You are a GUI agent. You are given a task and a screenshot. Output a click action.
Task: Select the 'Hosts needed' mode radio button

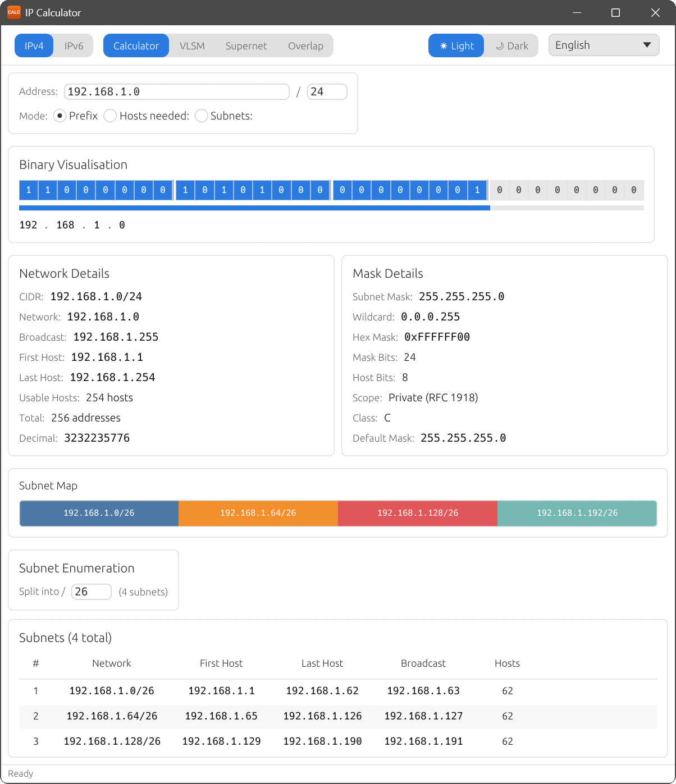click(x=110, y=116)
